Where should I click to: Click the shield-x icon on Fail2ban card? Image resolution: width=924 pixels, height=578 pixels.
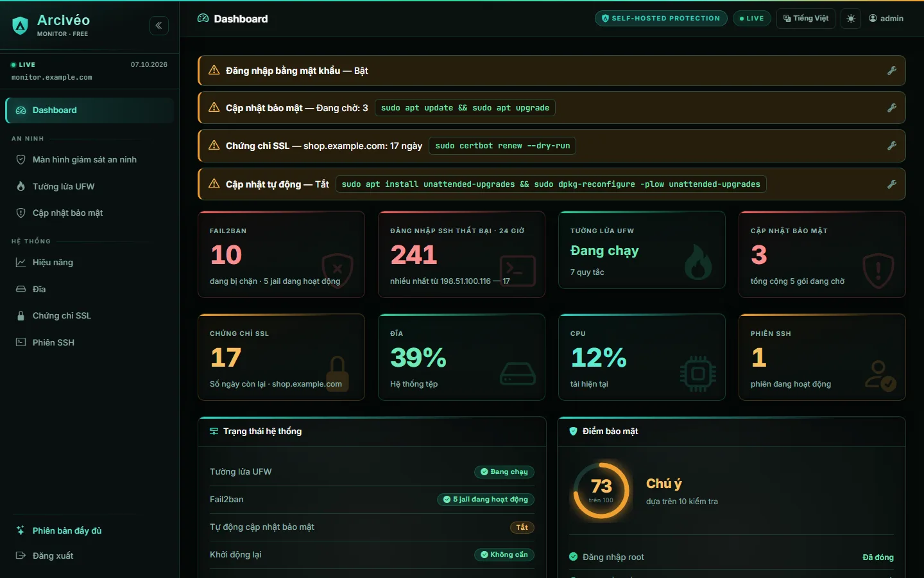coord(338,270)
